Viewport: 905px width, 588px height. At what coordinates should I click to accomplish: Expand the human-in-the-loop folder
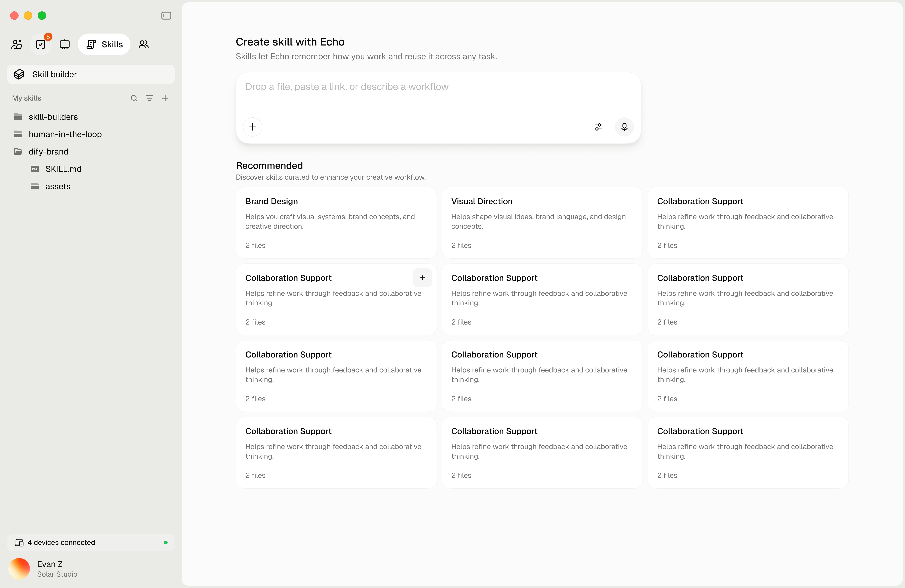(x=65, y=134)
